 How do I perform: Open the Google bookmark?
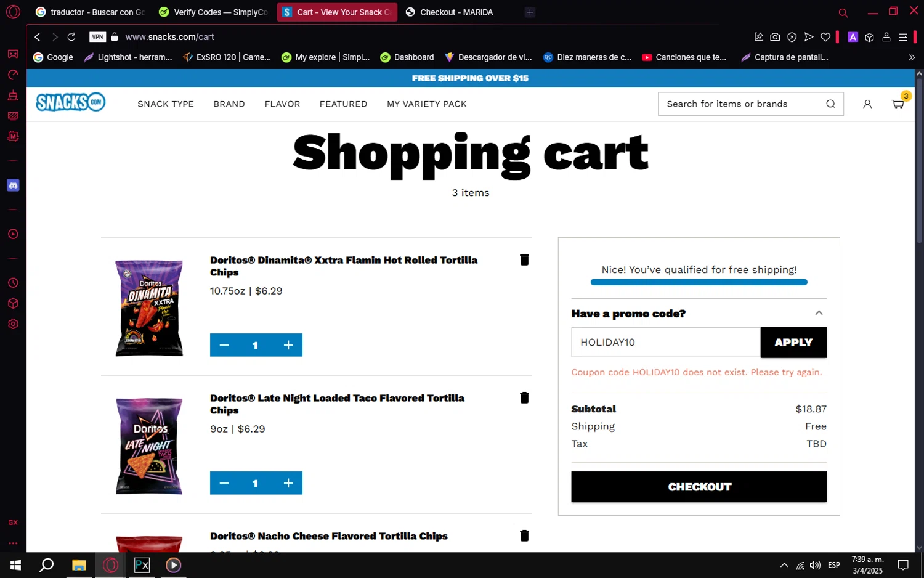point(53,57)
